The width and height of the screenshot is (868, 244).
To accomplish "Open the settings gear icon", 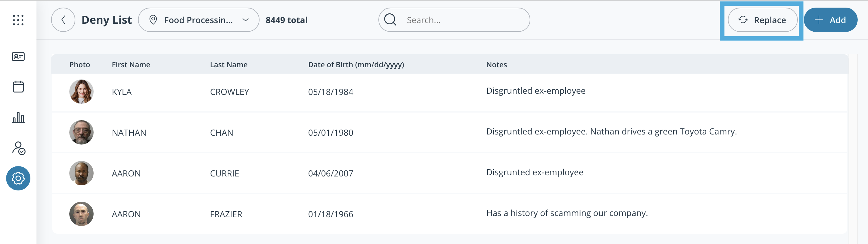I will point(18,178).
